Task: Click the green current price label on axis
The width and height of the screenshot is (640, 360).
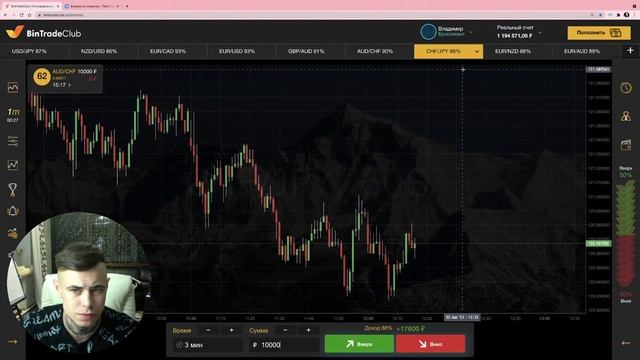Action: [598, 243]
